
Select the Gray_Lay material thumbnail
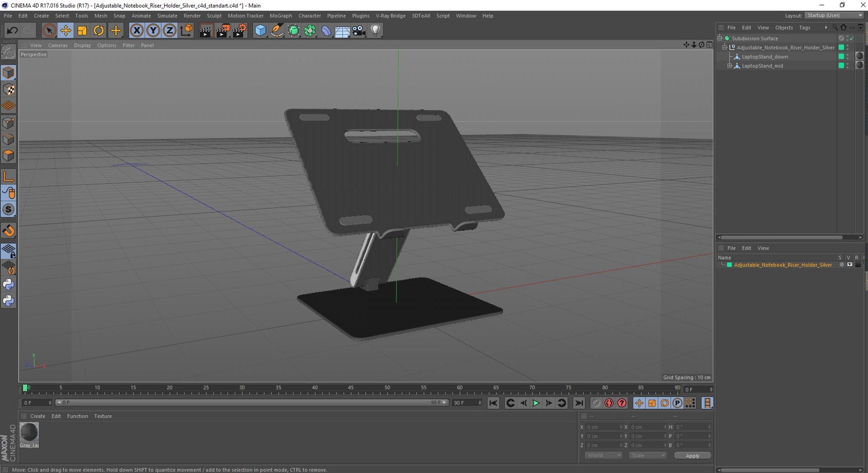(x=29, y=432)
